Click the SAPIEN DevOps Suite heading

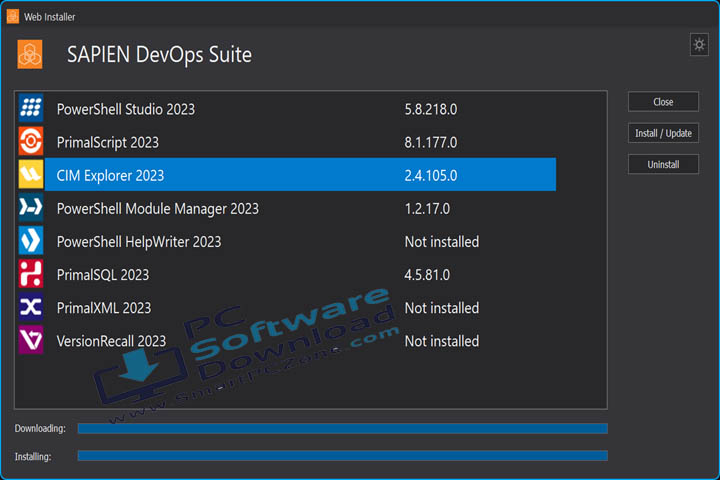(x=159, y=55)
